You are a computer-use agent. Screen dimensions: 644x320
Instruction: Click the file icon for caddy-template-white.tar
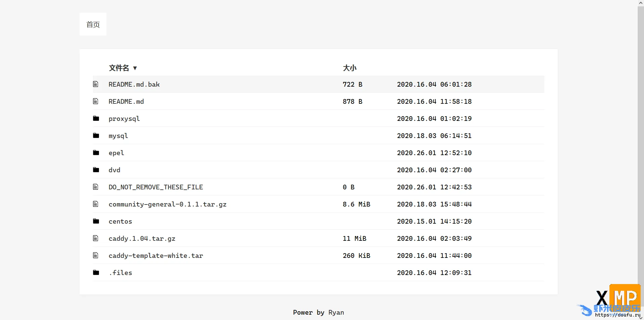tap(96, 255)
